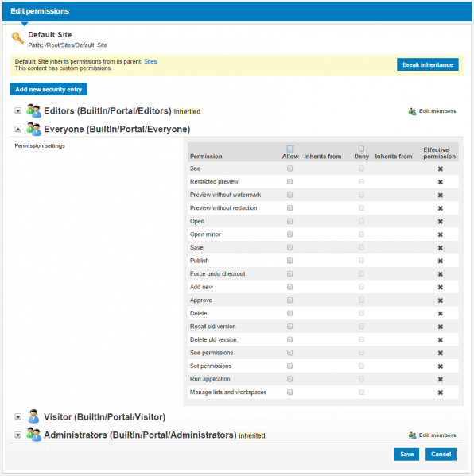The width and height of the screenshot is (474, 476).
Task: Allow the Save permission
Action: pos(289,247)
